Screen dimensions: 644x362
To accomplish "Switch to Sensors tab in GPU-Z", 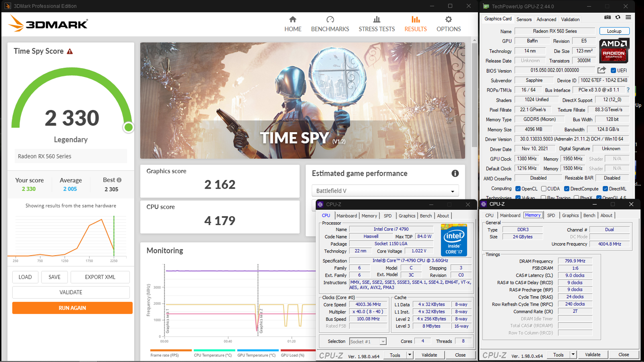I will click(524, 19).
